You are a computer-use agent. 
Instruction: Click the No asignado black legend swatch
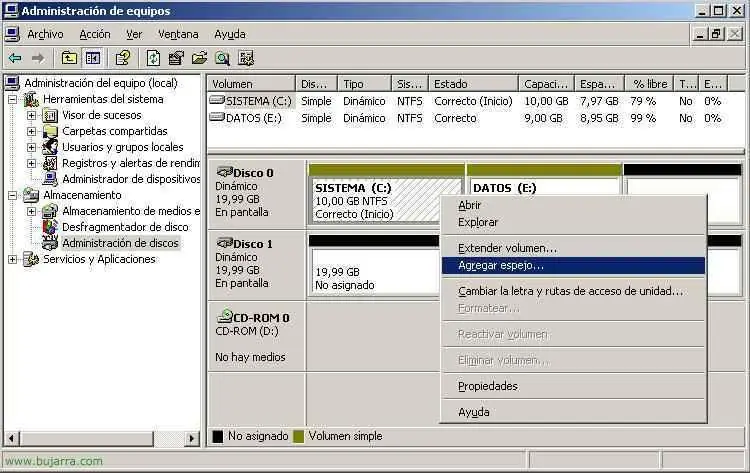pos(218,436)
